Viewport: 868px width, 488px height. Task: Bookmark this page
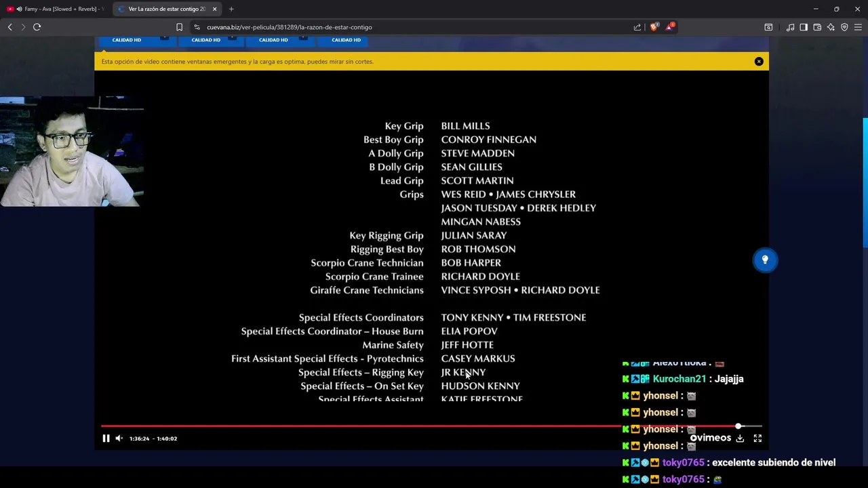179,27
